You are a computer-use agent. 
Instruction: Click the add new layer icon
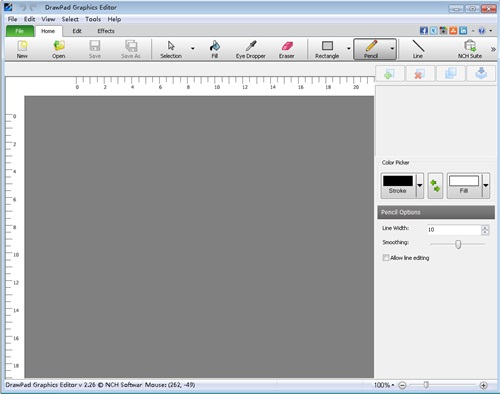click(x=390, y=73)
